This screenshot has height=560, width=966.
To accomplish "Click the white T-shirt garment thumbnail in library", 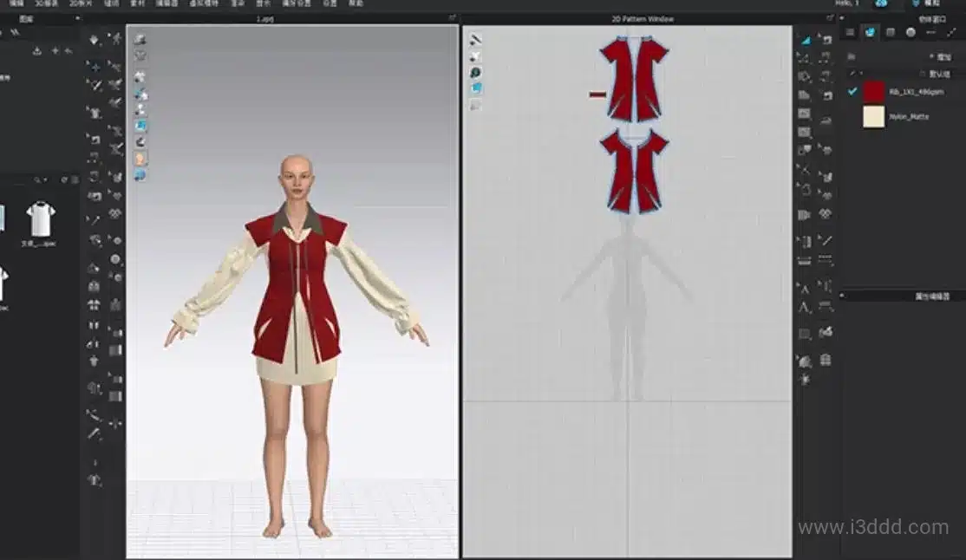I will coord(41,218).
